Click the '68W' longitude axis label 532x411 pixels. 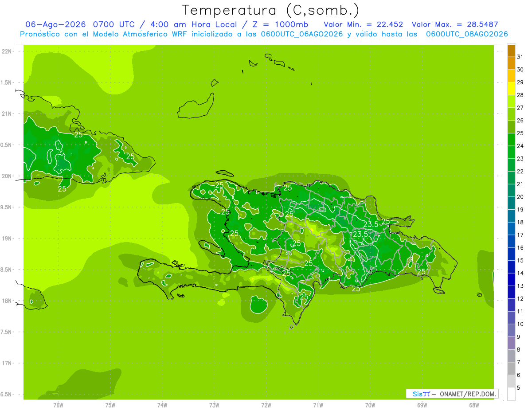(x=474, y=405)
